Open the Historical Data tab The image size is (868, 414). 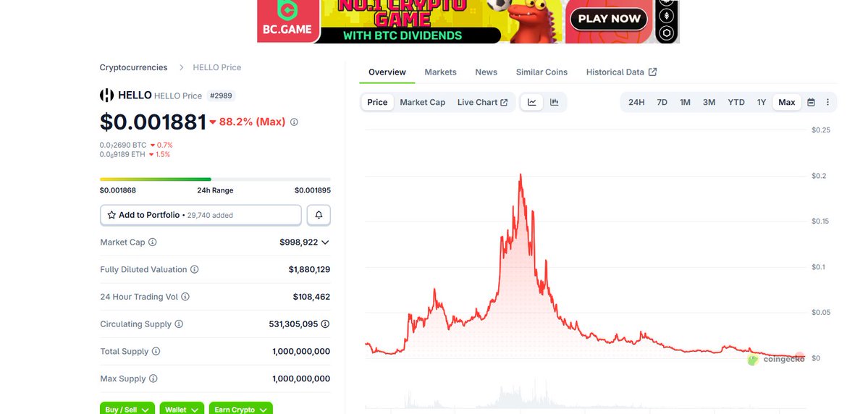click(x=621, y=72)
